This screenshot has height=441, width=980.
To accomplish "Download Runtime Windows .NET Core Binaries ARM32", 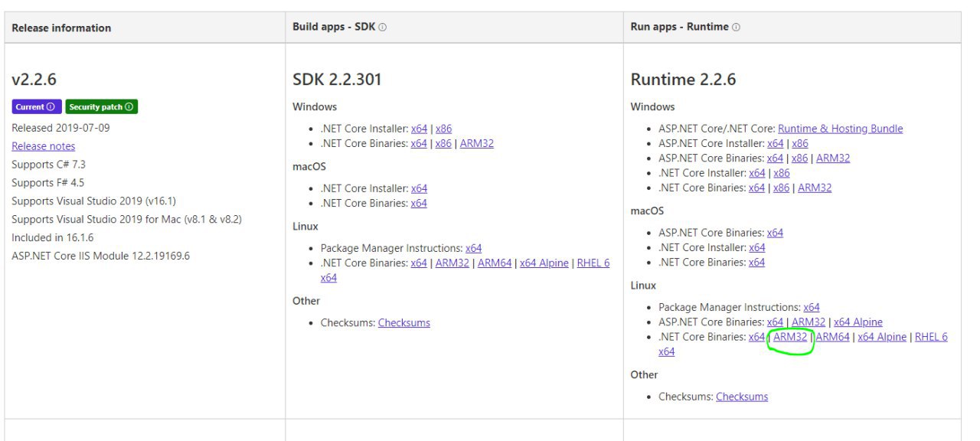I will 815,188.
